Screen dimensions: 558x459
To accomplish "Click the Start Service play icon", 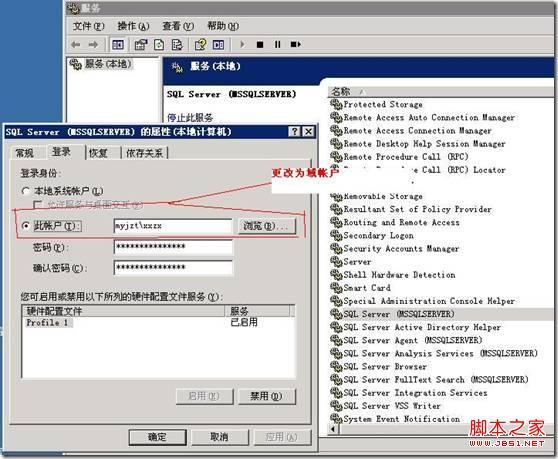I will coord(242,44).
